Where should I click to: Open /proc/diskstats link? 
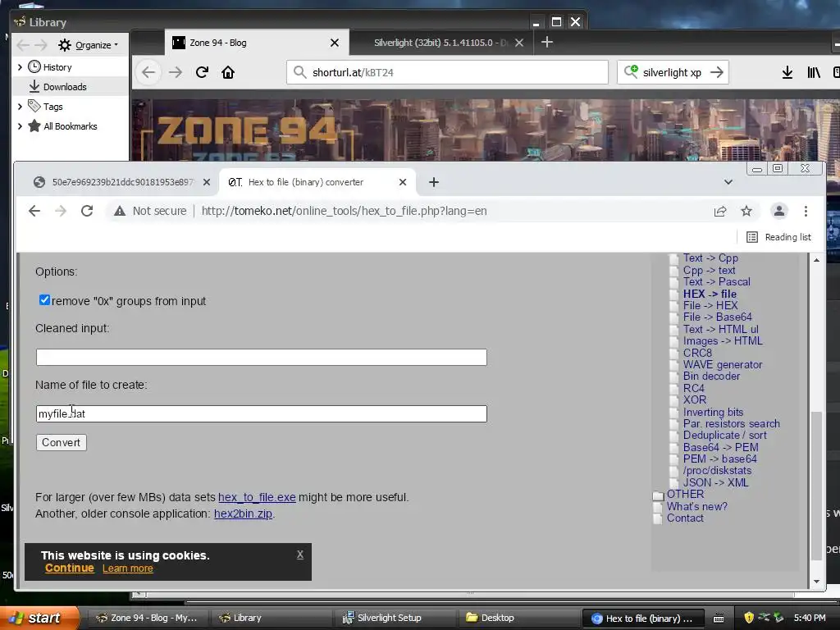(x=717, y=470)
